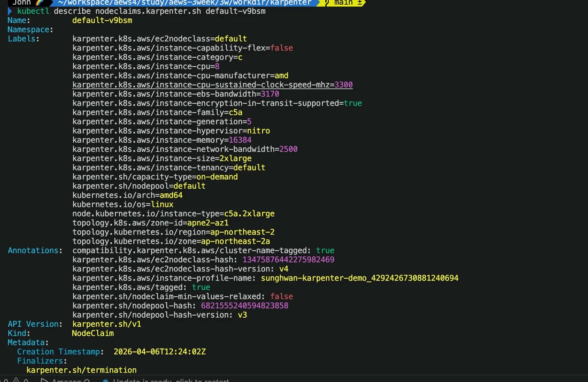Click the instance-capability-flex=false label line

coord(183,48)
